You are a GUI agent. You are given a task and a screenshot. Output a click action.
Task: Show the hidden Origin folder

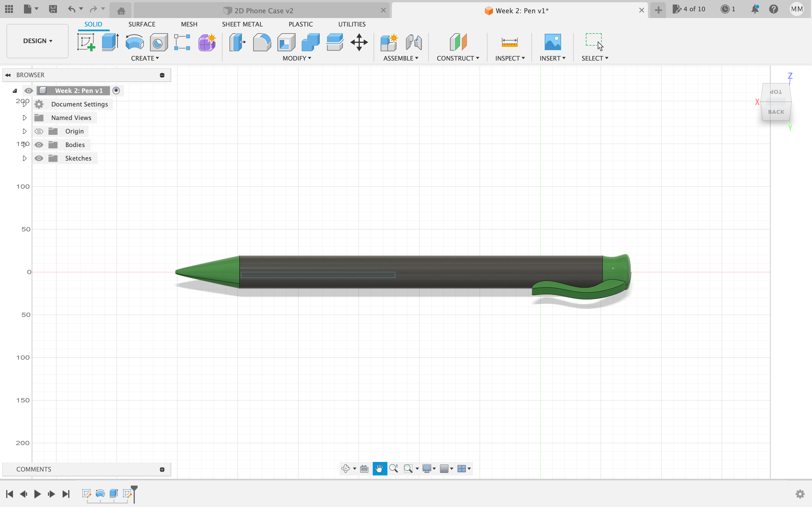pyautogui.click(x=39, y=132)
